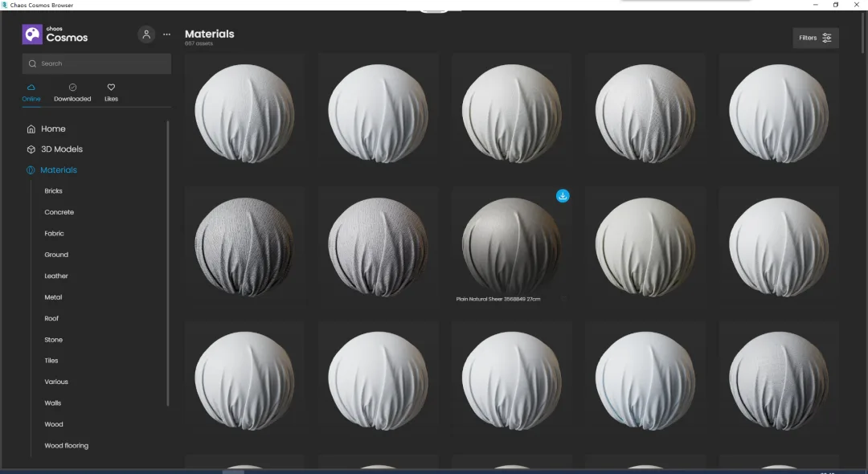Go to Home in the sidebar
Screen dimensions: 868x474
coord(47,129)
